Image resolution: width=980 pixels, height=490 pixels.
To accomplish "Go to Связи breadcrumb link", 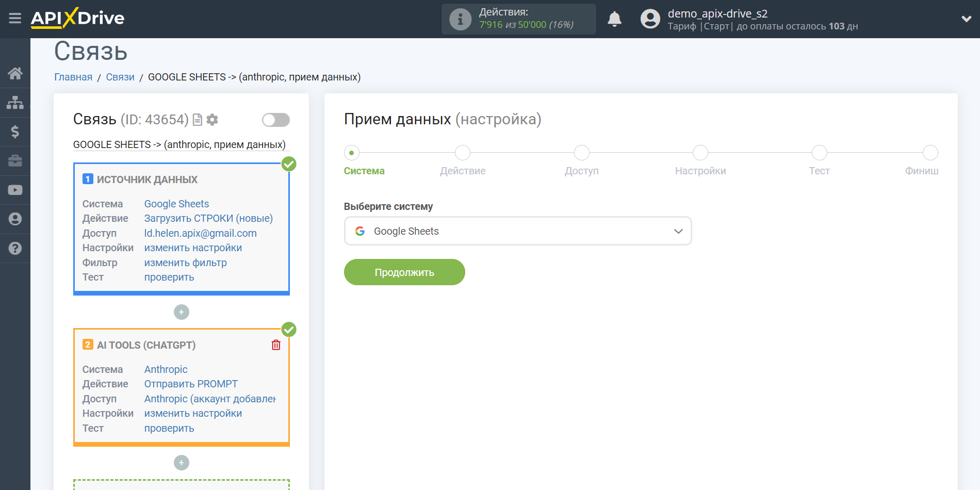I will [x=120, y=77].
